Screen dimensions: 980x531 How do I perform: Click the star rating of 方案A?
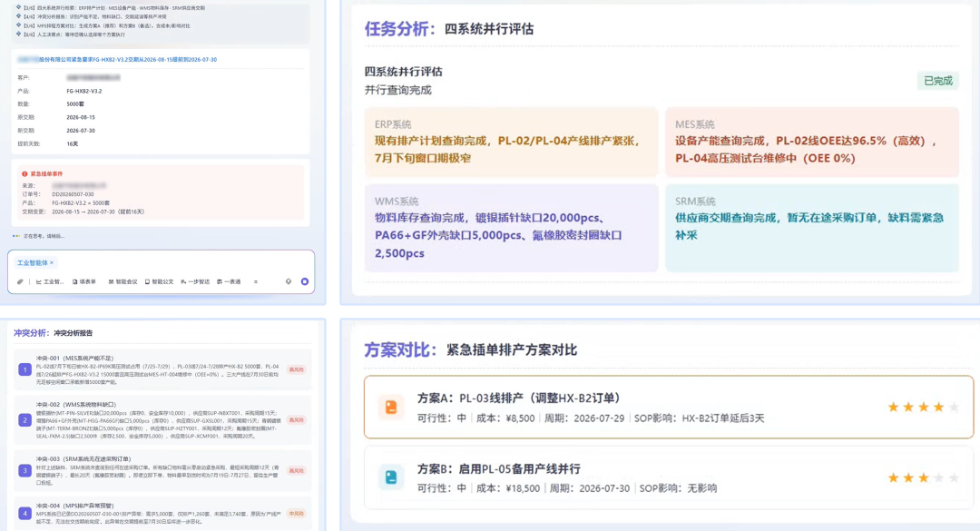click(923, 408)
